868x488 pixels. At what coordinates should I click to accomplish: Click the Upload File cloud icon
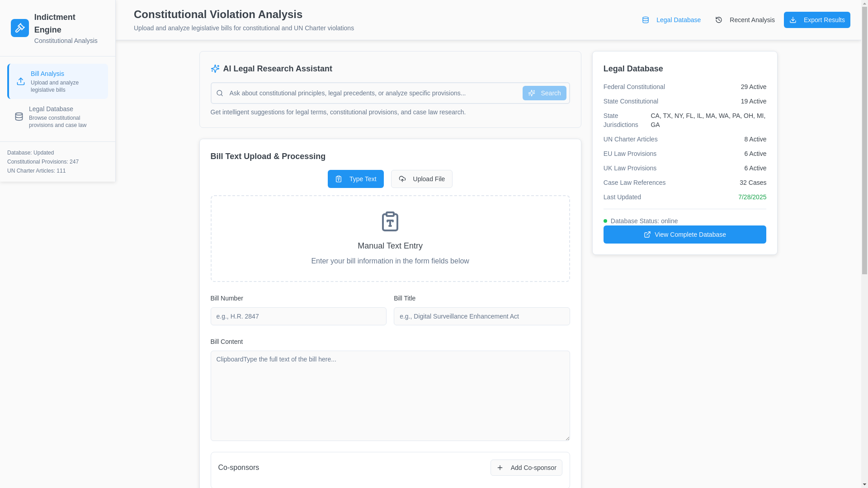tap(402, 179)
